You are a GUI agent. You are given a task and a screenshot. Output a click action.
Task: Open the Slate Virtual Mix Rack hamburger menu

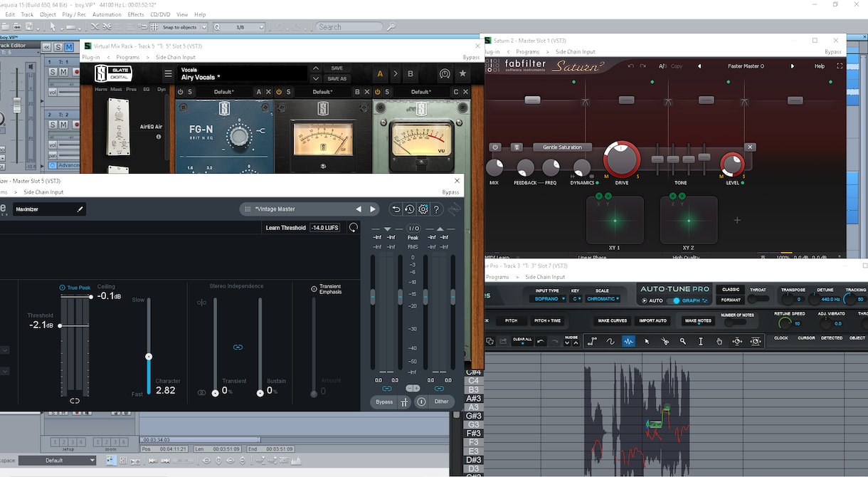tap(168, 73)
